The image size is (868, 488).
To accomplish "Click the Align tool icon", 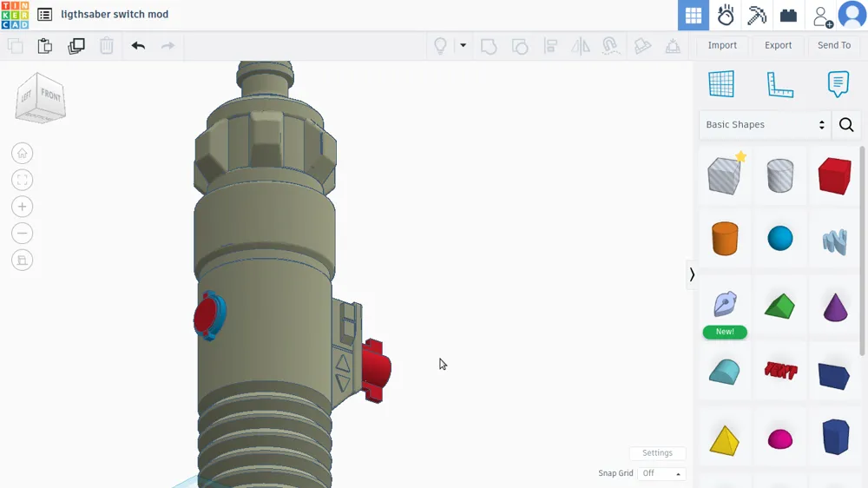I will click(550, 45).
